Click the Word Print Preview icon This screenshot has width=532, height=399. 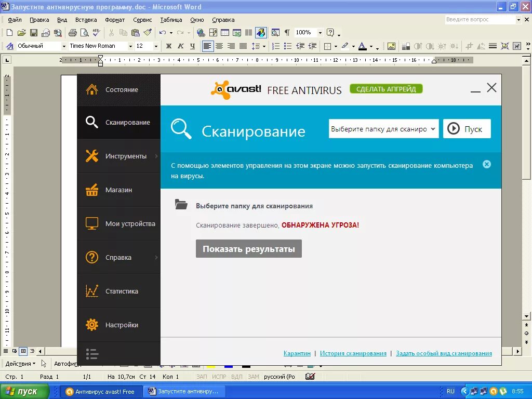84,33
